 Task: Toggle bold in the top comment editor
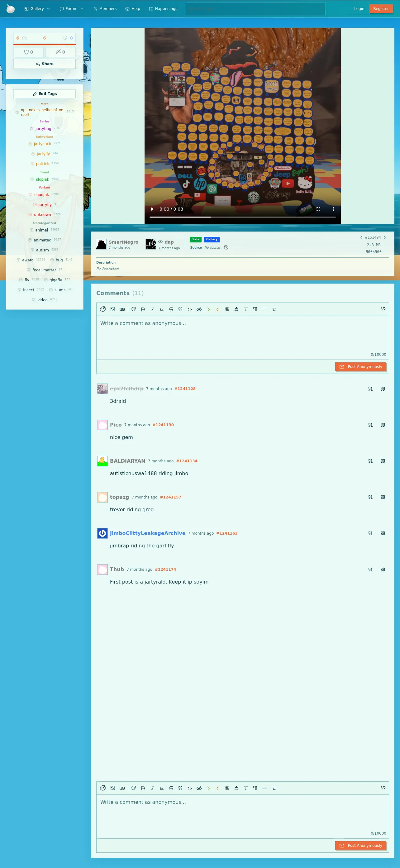pos(143,309)
